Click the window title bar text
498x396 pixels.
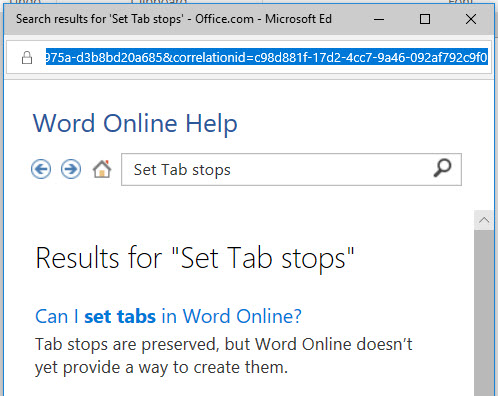pos(174,19)
